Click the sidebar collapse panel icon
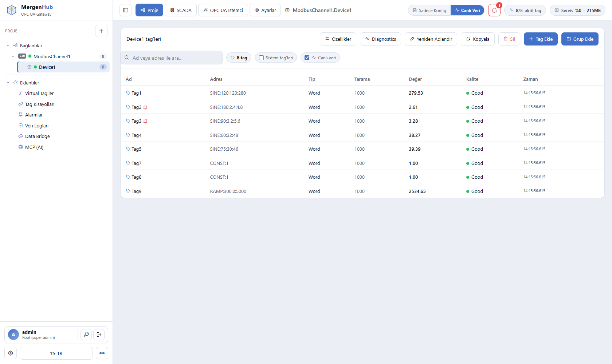 [126, 10]
